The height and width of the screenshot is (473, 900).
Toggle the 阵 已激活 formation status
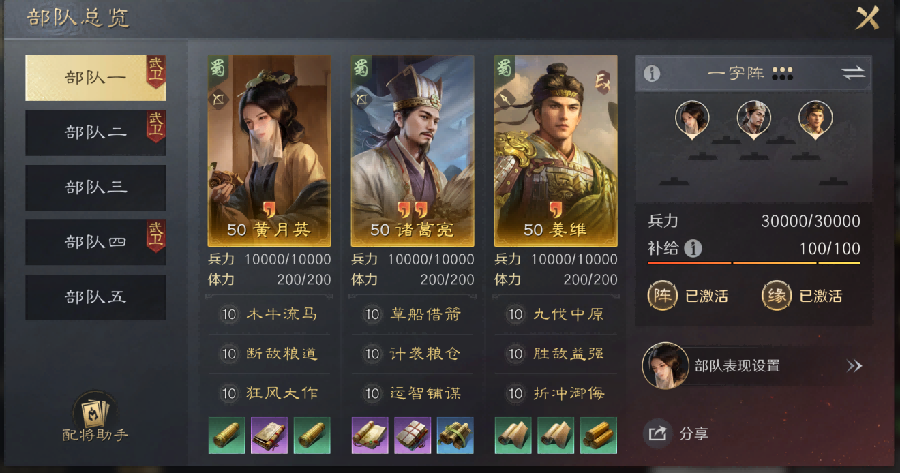click(x=688, y=296)
